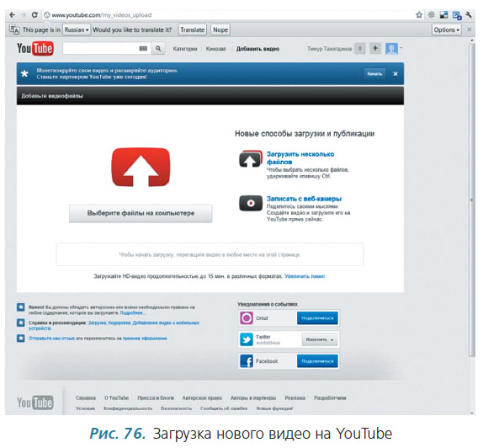Click link прежнее оформление

click(x=145, y=339)
